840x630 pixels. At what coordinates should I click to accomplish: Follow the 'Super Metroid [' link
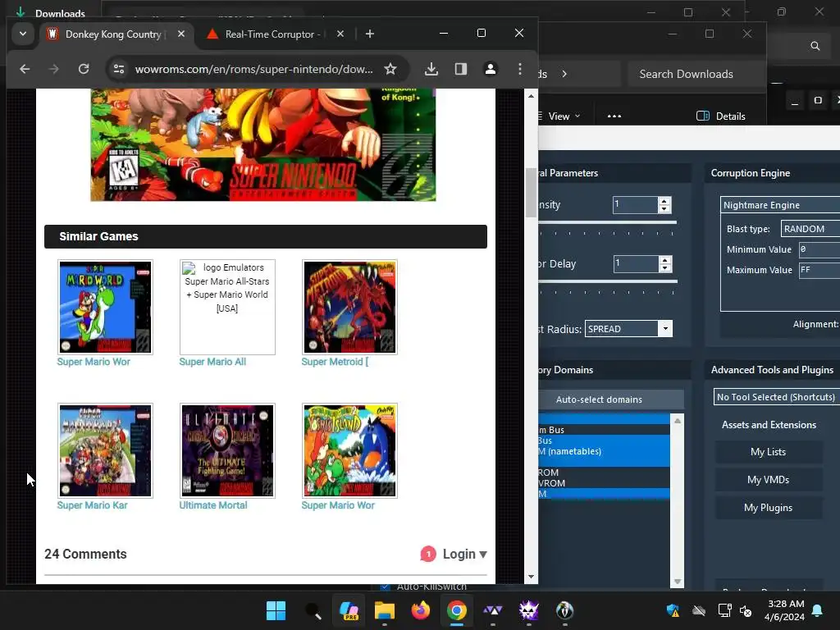click(335, 362)
